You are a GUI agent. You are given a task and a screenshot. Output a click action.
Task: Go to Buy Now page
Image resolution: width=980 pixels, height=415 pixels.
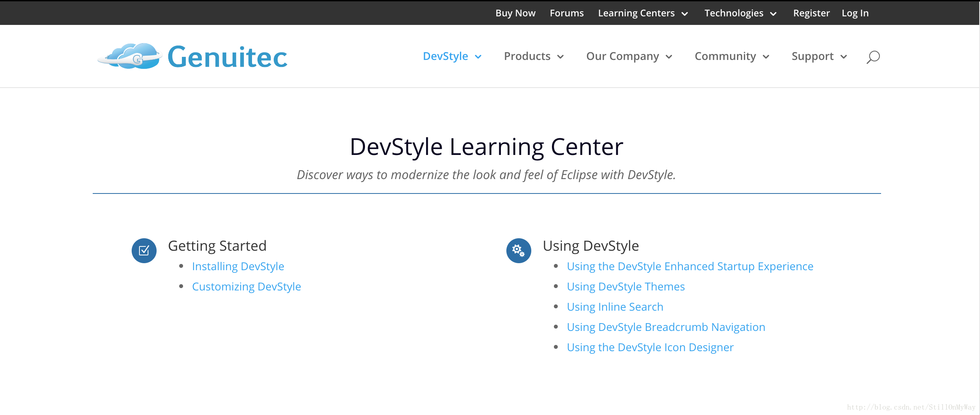tap(515, 13)
